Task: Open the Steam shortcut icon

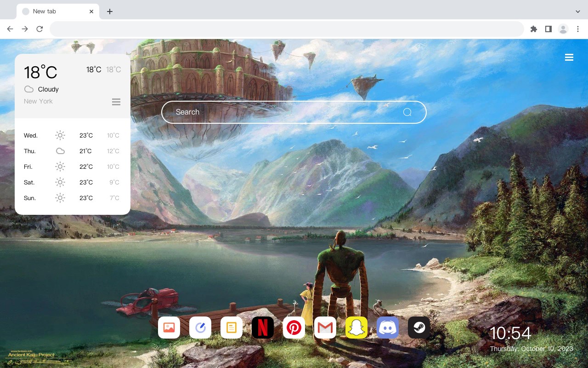Action: click(419, 328)
